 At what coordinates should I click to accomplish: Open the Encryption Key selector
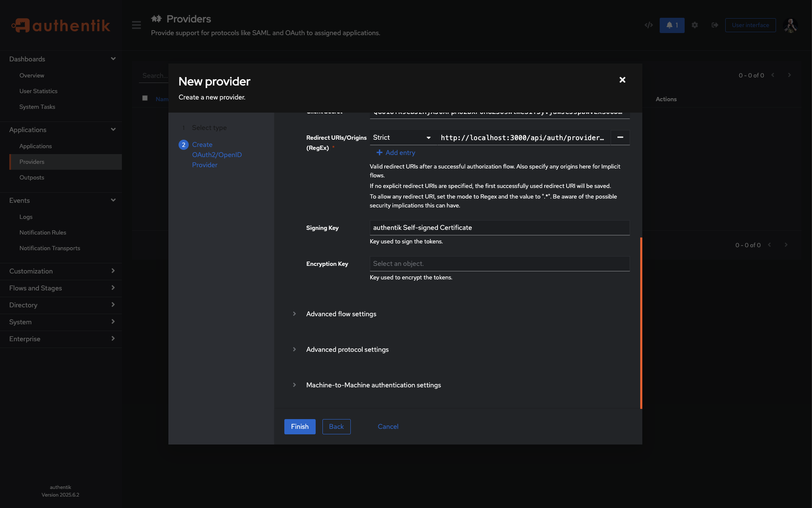[x=499, y=263]
